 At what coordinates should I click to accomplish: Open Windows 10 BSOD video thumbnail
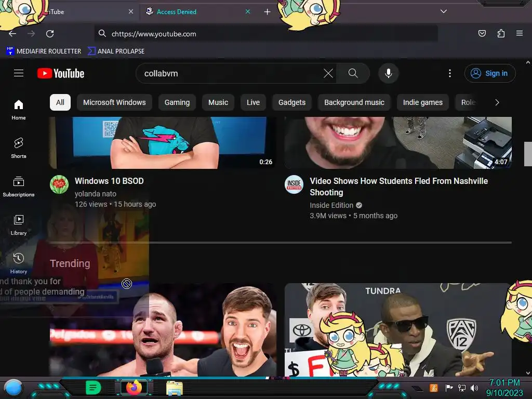(x=163, y=142)
